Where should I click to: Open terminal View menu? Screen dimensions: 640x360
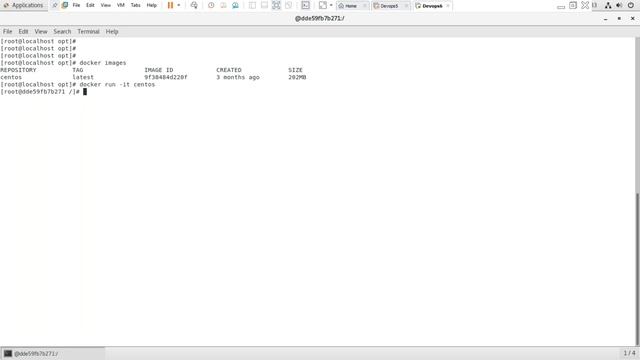[x=41, y=31]
